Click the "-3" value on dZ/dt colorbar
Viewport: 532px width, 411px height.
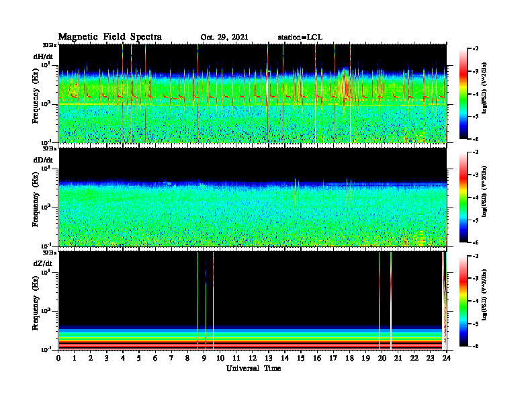475,278
